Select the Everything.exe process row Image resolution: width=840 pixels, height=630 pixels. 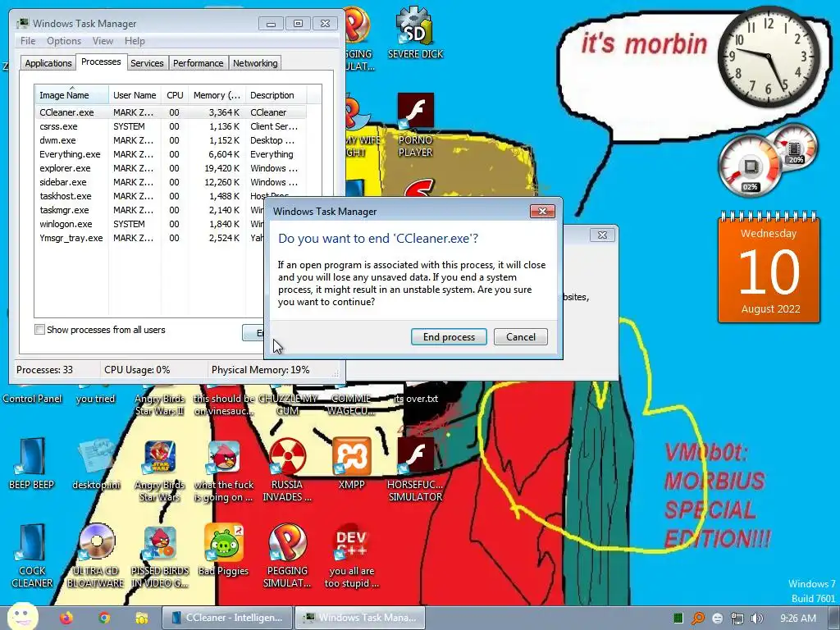pos(171,154)
